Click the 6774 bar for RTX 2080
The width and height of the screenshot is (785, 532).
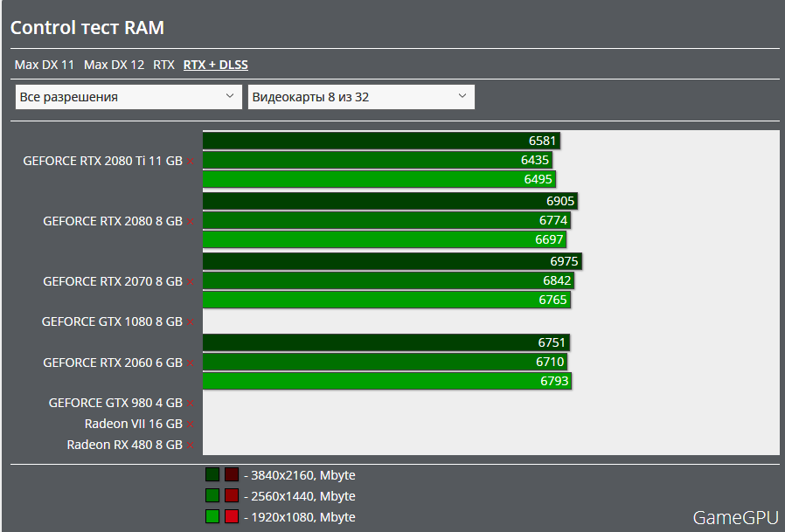(386, 220)
